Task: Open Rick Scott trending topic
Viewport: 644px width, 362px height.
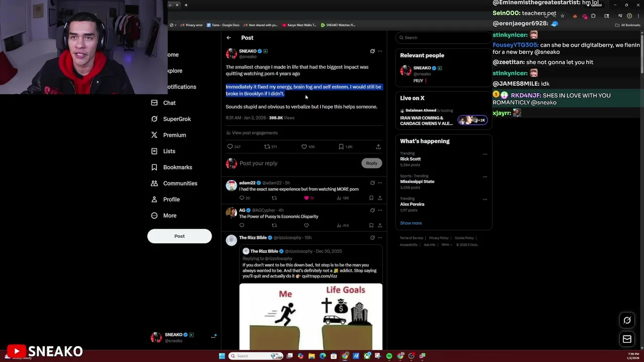Action: click(x=411, y=159)
